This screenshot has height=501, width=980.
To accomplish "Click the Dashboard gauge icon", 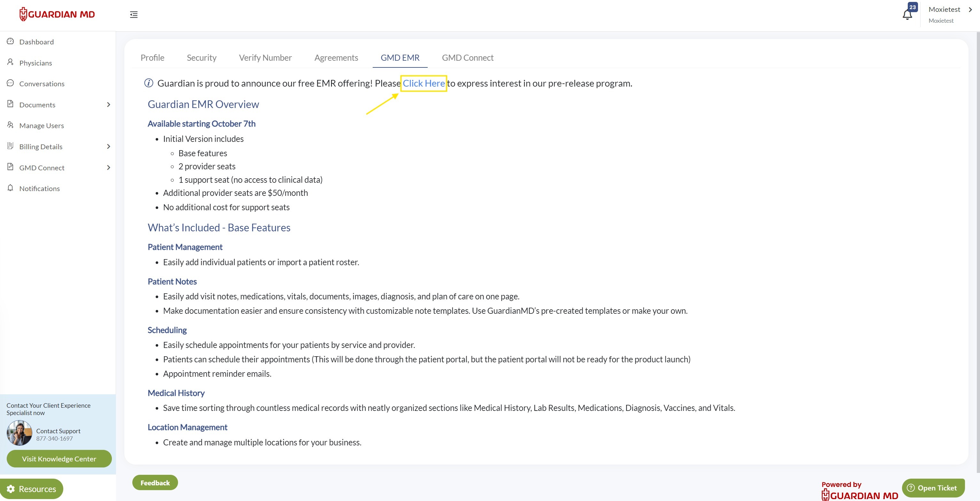I will pos(10,41).
